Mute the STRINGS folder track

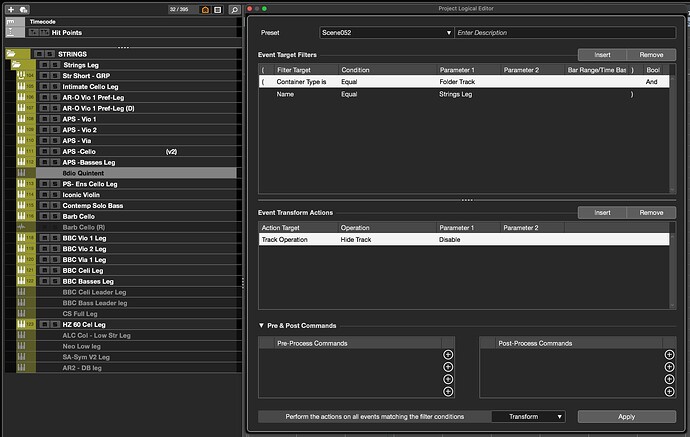coord(39,54)
